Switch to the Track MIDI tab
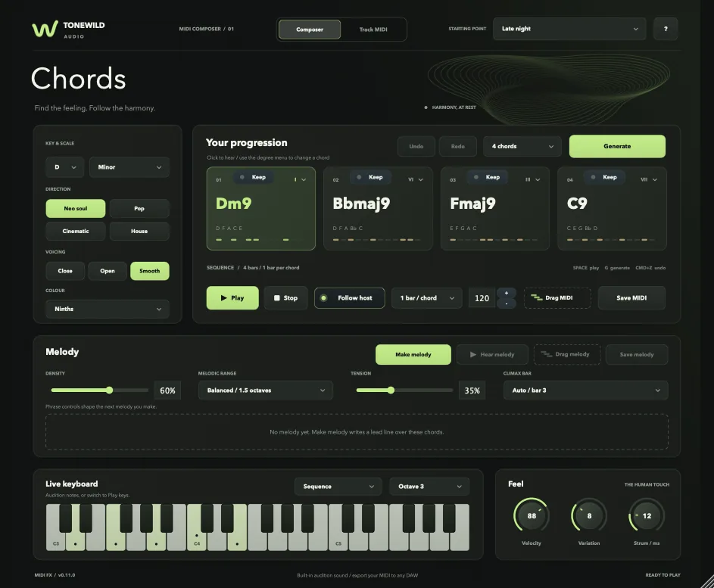The image size is (714, 588). [373, 29]
